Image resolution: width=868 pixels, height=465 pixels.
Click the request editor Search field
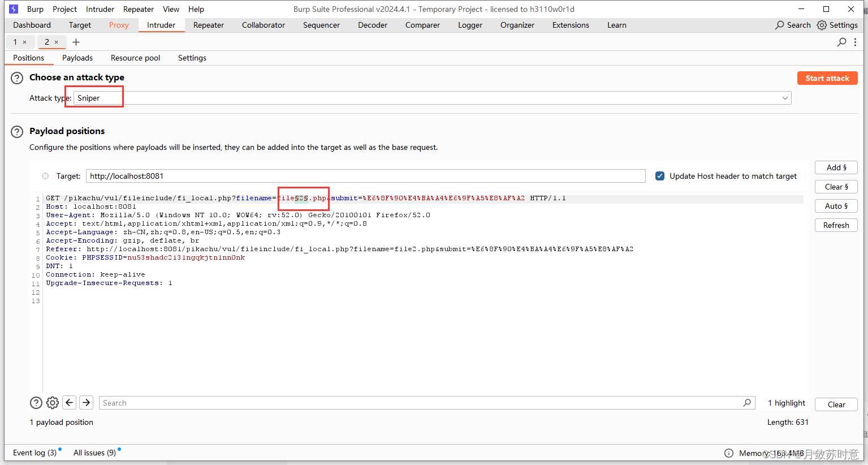427,403
